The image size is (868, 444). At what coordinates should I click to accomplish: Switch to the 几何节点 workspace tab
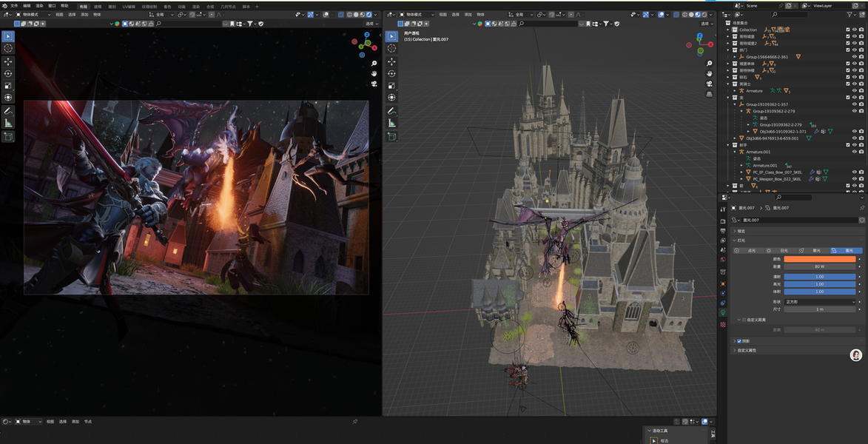(228, 7)
